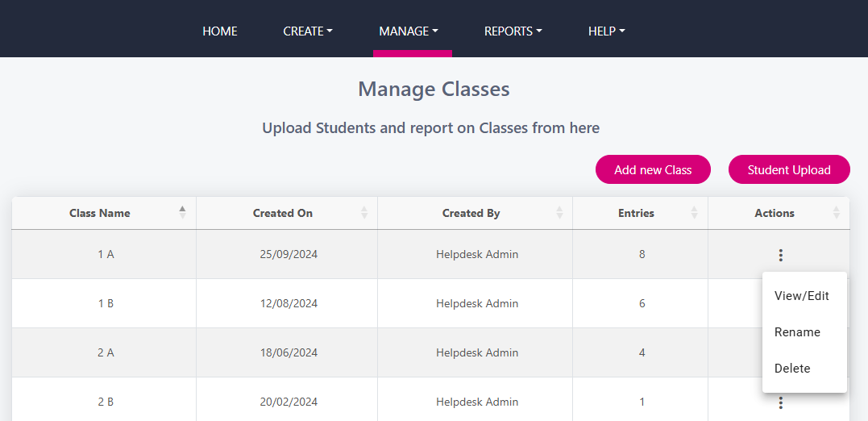Open the actions menu for class 1 A
This screenshot has height=421, width=868.
(780, 255)
